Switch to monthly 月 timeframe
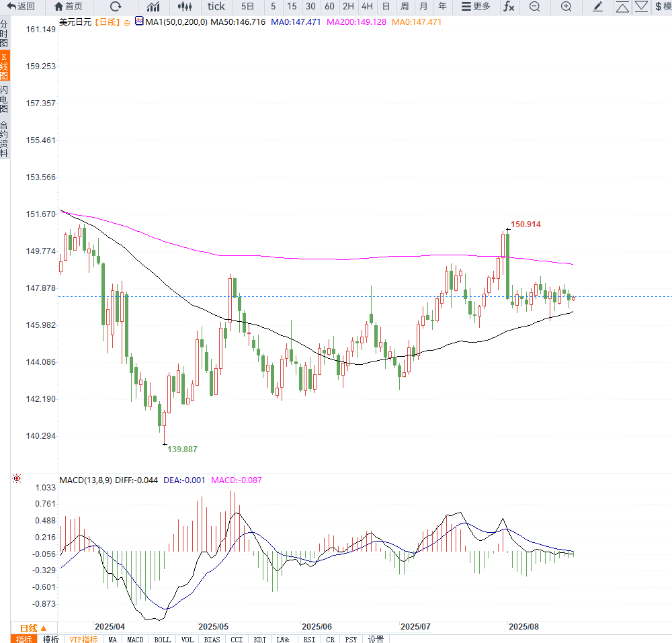This screenshot has height=643, width=672. point(423,7)
